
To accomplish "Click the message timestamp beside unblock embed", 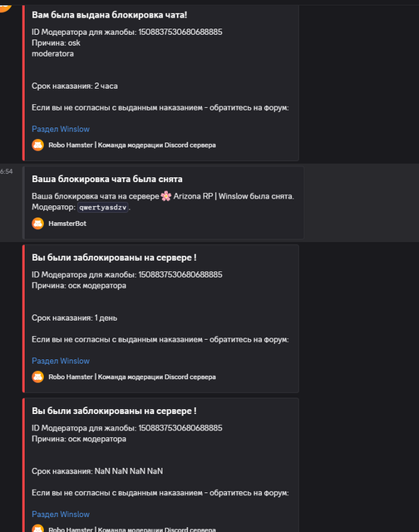I will click(x=6, y=171).
